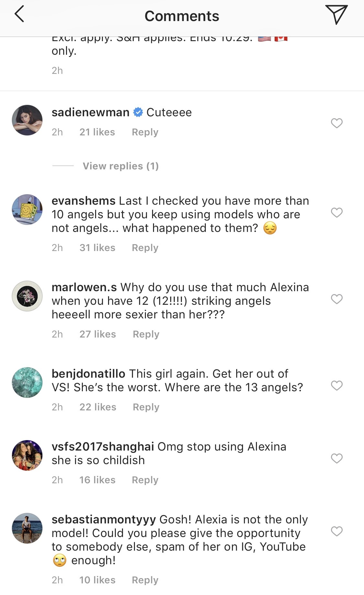Reply to sadienewman's comment
The image size is (364, 595).
pos(145,132)
